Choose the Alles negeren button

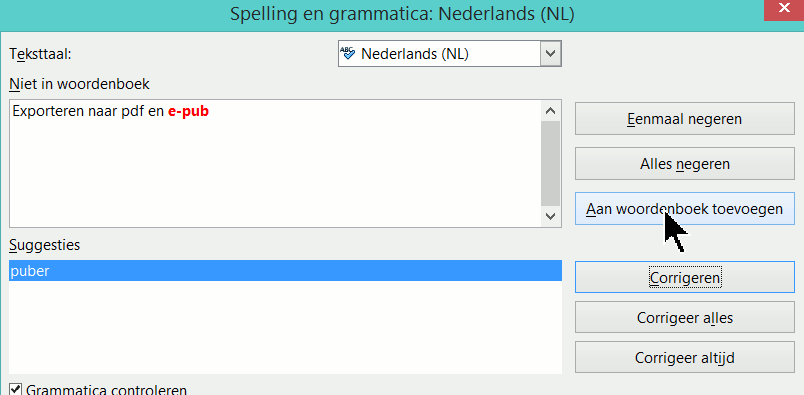coord(685,164)
